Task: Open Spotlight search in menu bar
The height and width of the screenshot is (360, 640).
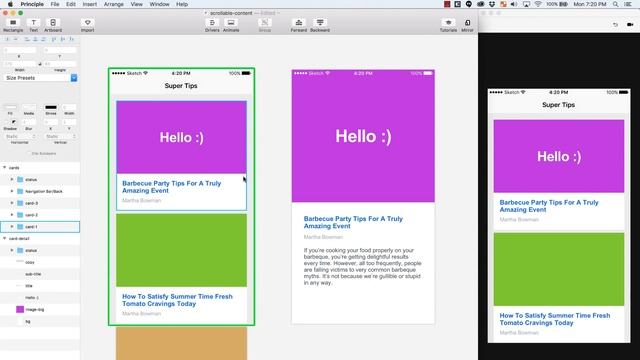Action: [x=616, y=4]
